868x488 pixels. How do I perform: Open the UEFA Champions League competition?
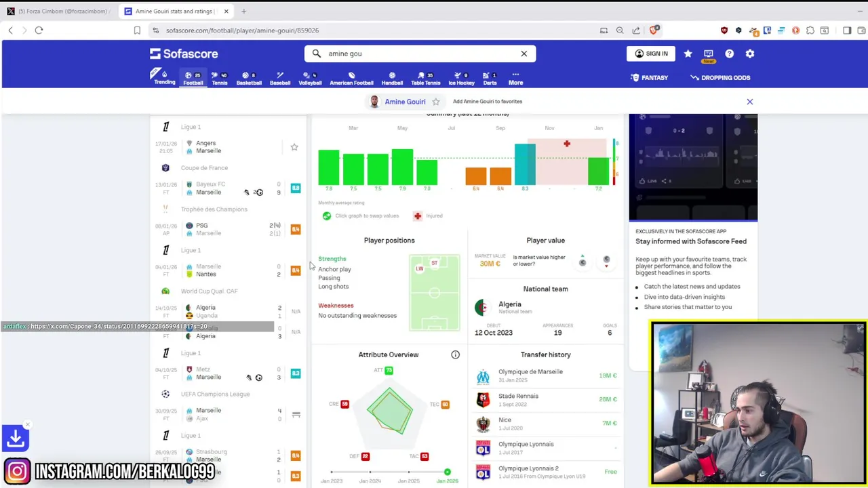point(215,394)
